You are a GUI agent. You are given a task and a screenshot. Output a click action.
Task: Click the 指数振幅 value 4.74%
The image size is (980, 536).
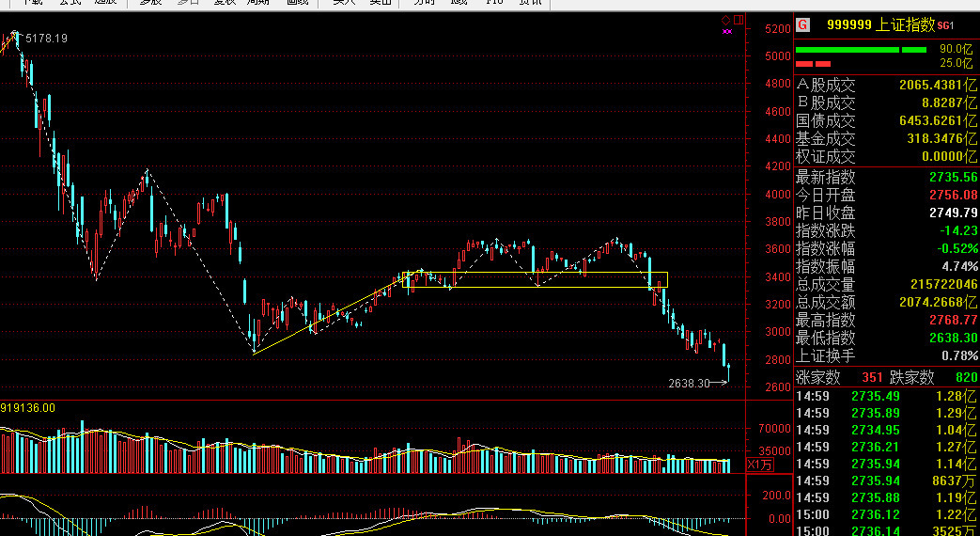pos(960,266)
